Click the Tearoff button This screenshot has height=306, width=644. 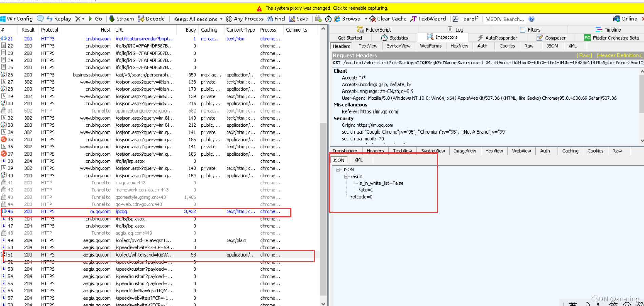465,19
